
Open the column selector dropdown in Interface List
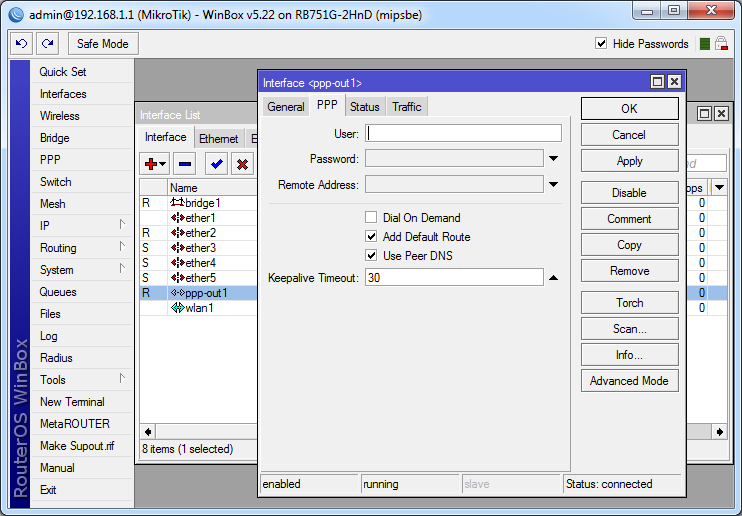point(719,187)
